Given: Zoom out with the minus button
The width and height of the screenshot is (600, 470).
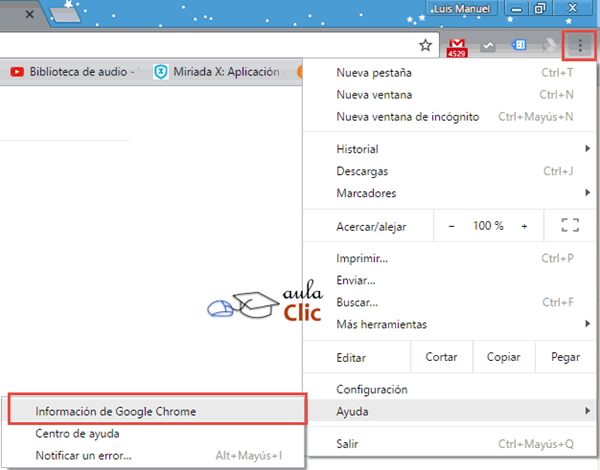Looking at the screenshot, I should [x=451, y=226].
